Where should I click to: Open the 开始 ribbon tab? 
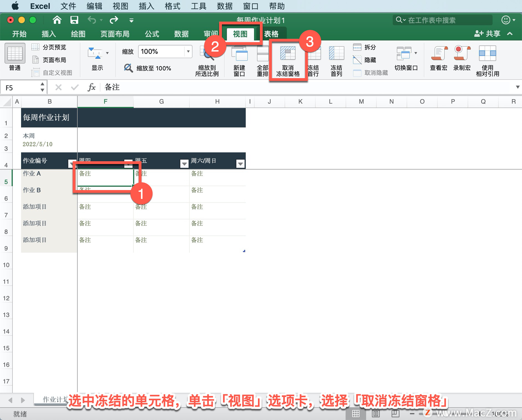point(19,34)
